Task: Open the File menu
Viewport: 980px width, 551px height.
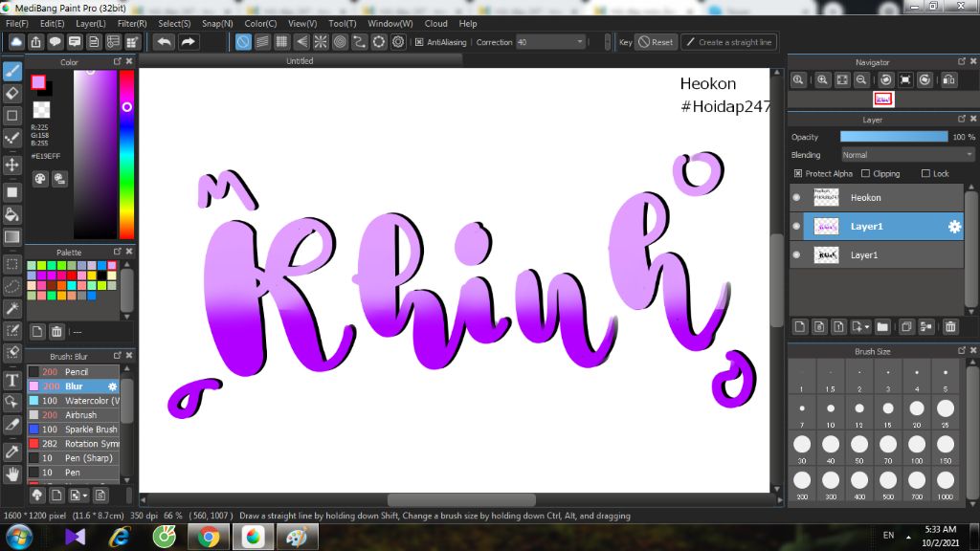Action: tap(17, 24)
